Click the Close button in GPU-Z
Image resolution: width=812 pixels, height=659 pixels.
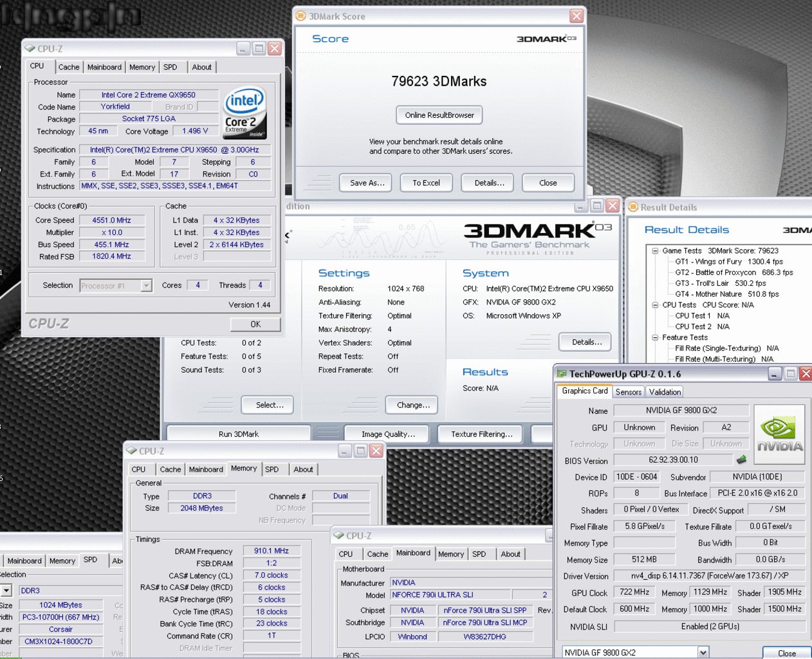[x=787, y=653]
